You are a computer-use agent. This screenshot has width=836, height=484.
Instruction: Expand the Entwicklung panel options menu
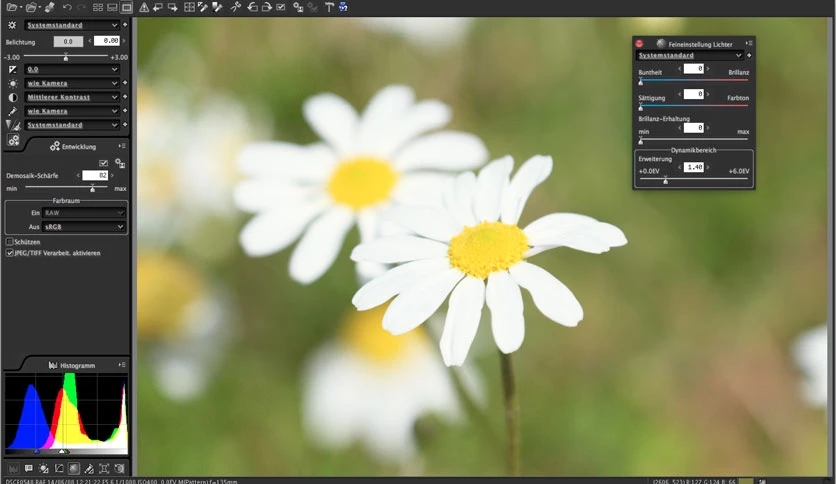tap(122, 146)
